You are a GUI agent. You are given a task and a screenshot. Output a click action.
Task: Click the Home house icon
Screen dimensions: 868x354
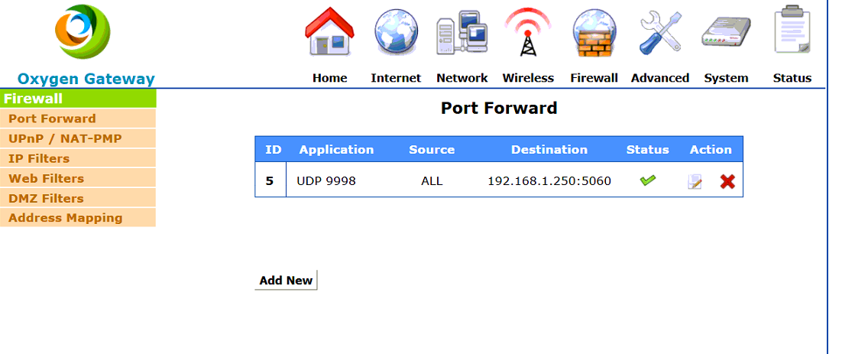330,33
